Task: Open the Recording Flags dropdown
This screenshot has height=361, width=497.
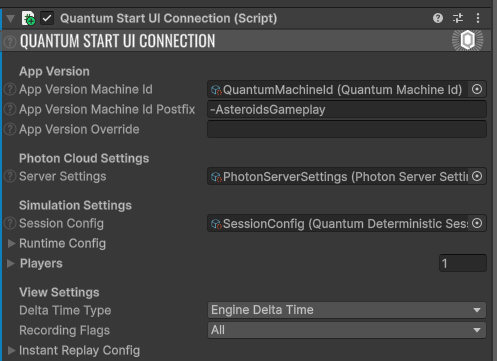Action: coord(347,330)
